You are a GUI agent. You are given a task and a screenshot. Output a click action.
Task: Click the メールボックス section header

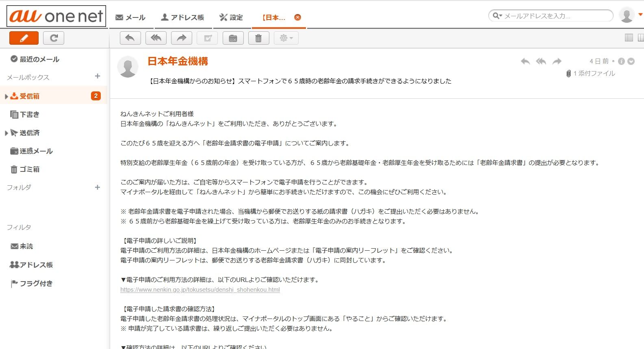[x=28, y=77]
